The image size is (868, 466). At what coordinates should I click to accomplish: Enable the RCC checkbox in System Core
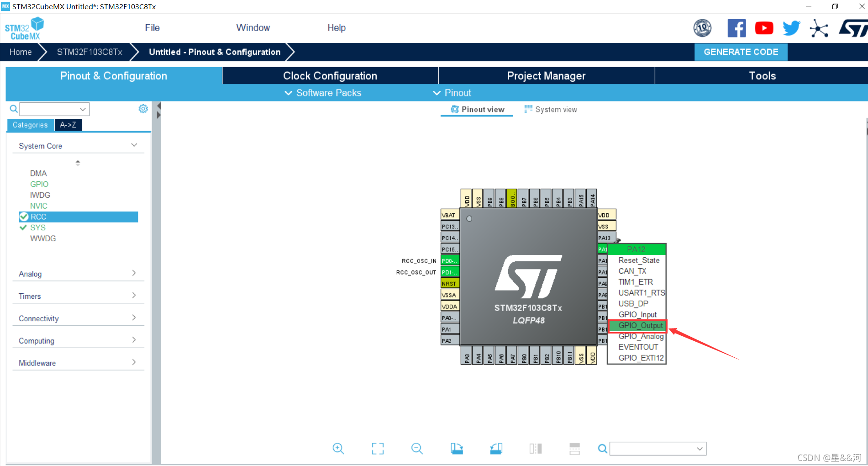(x=24, y=217)
